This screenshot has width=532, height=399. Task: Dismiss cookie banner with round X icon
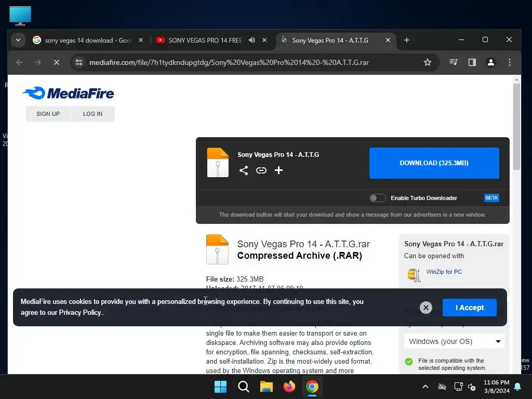point(426,308)
